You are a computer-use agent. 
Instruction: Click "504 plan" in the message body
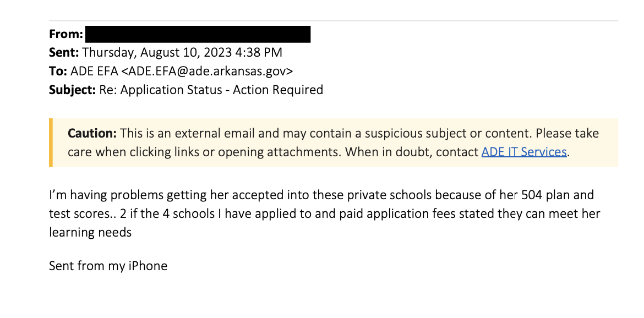coord(538,195)
